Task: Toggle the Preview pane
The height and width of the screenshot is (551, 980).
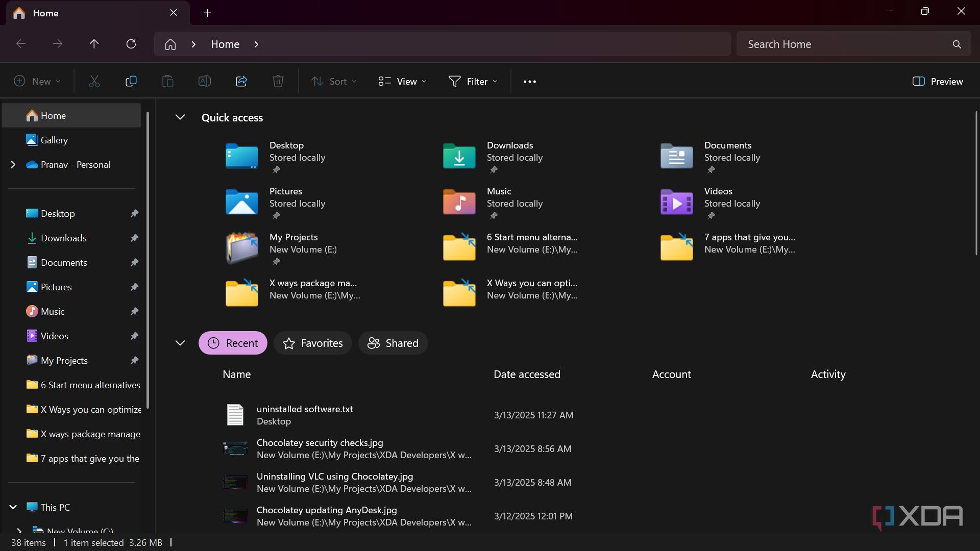Action: 938,81
